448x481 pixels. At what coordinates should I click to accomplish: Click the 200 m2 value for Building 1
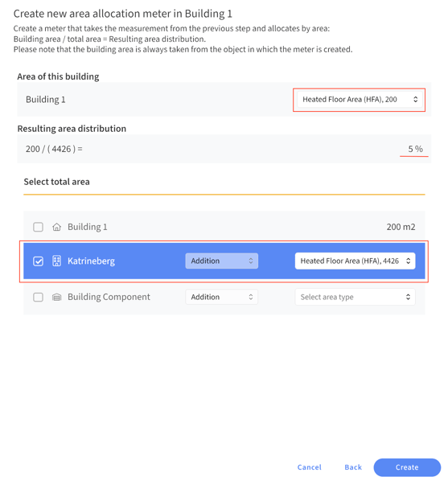point(401,227)
